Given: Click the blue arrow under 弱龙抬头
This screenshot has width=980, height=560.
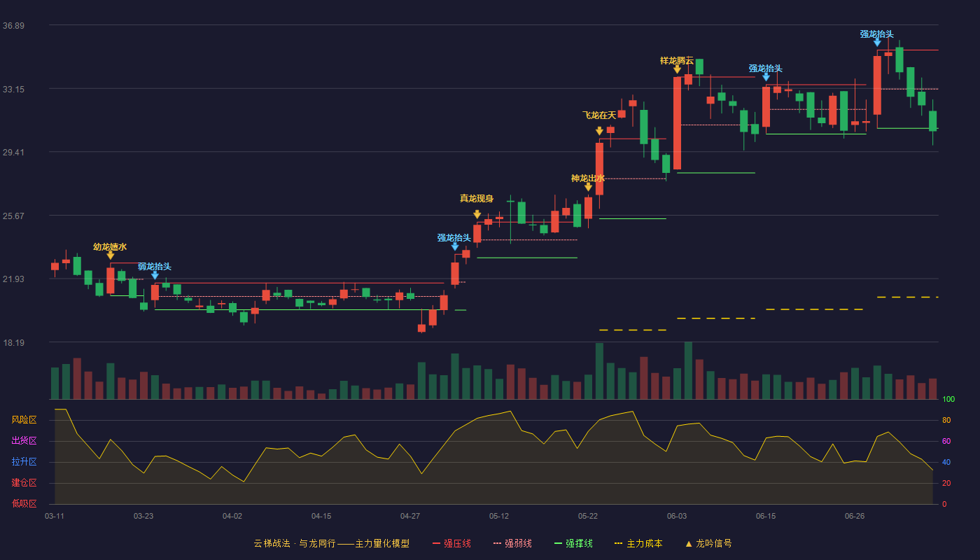Looking at the screenshot, I should (x=155, y=275).
